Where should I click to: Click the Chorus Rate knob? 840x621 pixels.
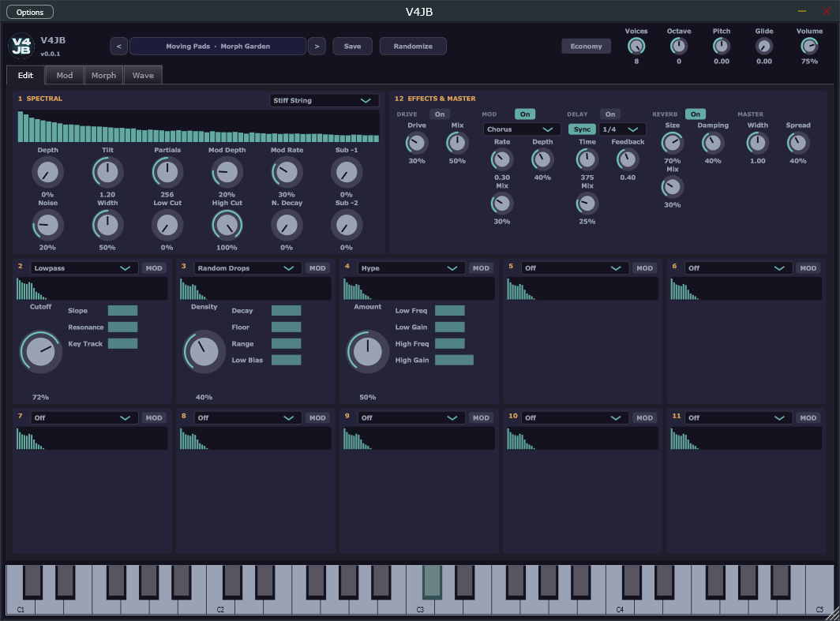501,159
